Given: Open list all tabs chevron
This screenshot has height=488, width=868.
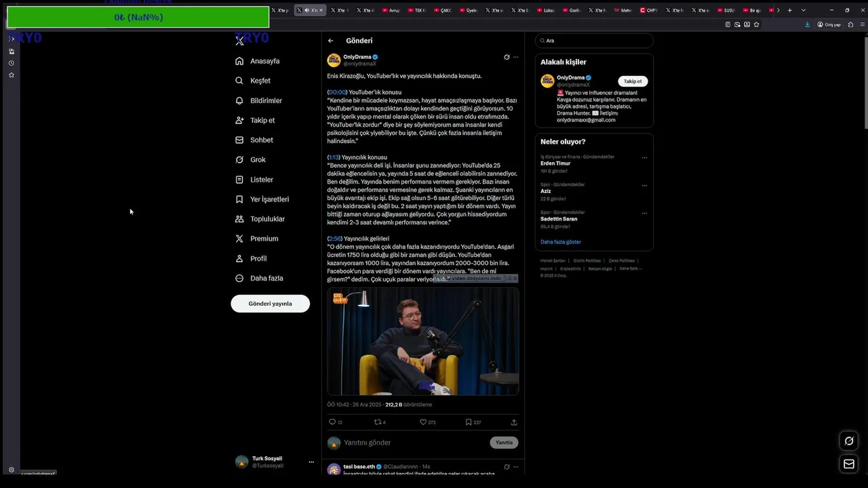Looking at the screenshot, I should point(804,10).
